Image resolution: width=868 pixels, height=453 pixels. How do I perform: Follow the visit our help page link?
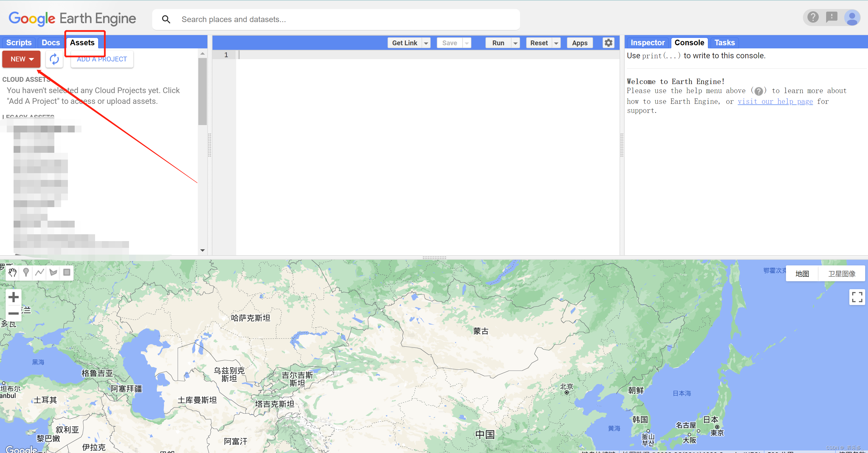775,101
